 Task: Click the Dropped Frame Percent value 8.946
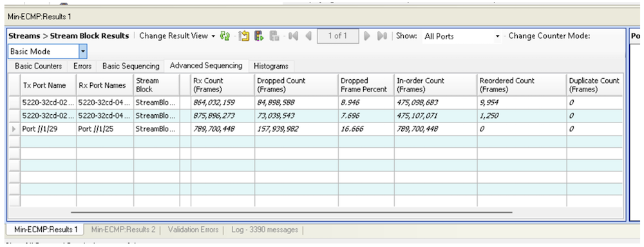click(366, 103)
